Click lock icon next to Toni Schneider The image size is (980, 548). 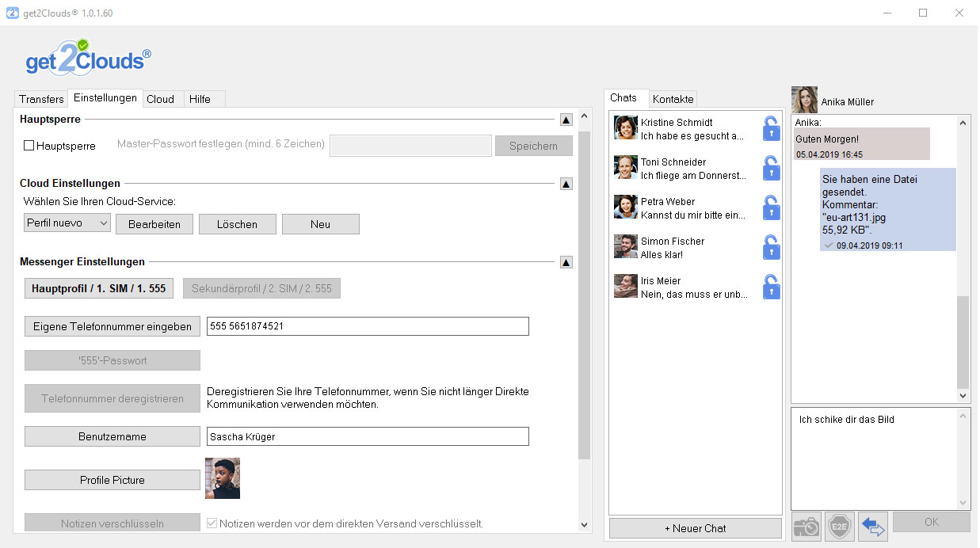[771, 168]
